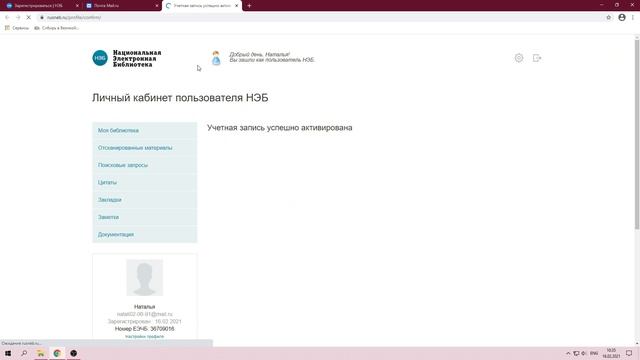Viewport: 640px width, 360px height.
Task: Select the Номер ЕЭЧБ text
Action: pos(144,329)
